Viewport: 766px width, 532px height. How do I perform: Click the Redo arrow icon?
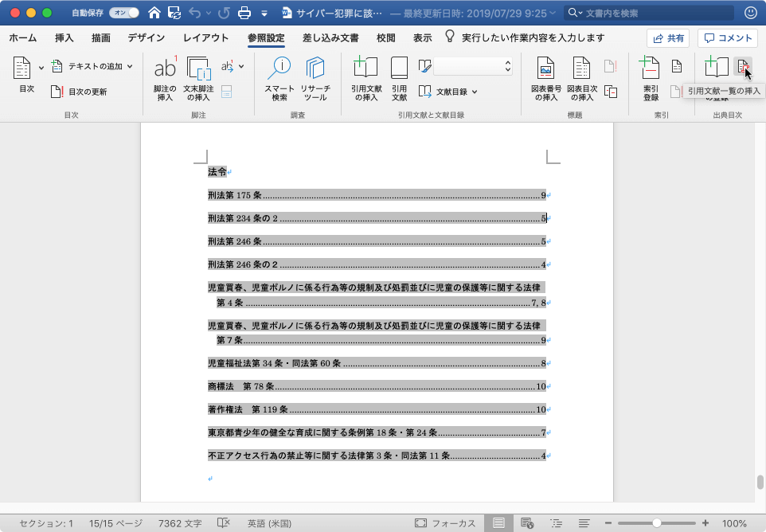[x=225, y=13]
